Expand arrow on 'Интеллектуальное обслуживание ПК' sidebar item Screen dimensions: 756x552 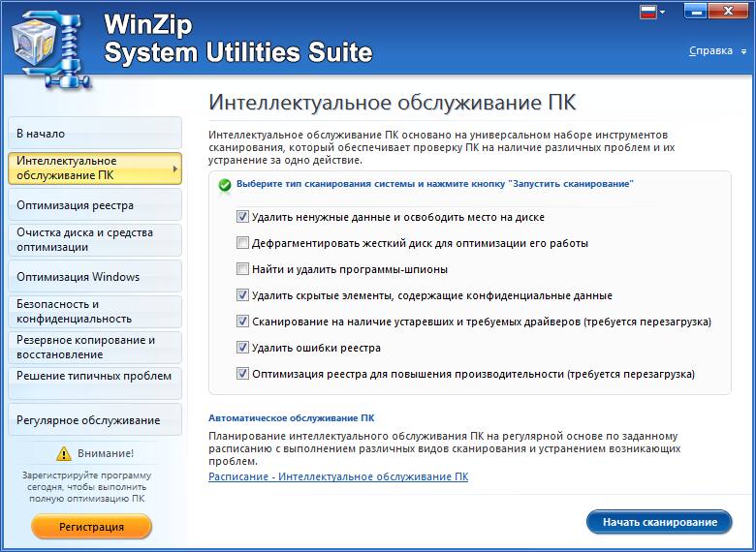[174, 169]
